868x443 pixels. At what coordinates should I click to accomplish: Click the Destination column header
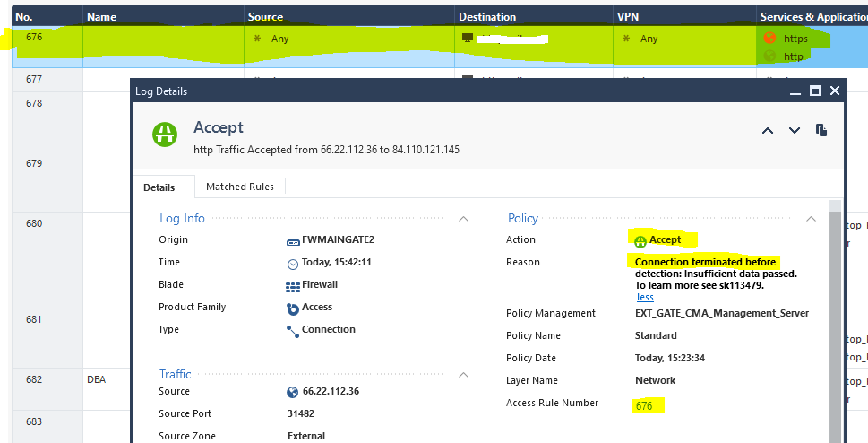487,17
